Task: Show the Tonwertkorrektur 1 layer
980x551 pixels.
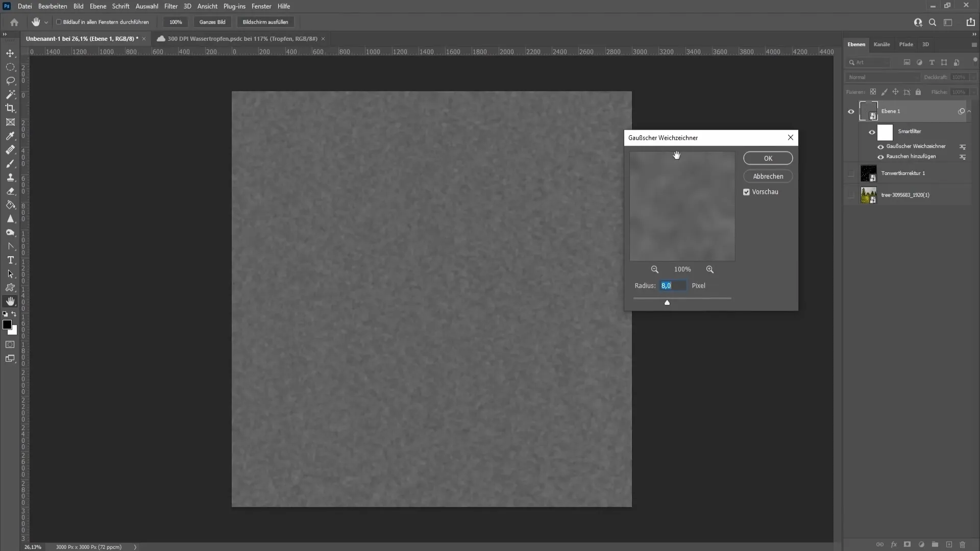Action: [851, 173]
